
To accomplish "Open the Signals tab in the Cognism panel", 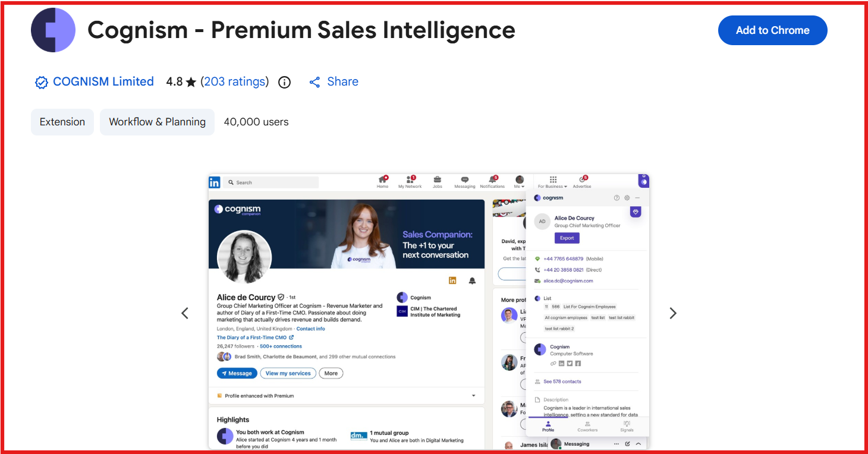I will (626, 426).
